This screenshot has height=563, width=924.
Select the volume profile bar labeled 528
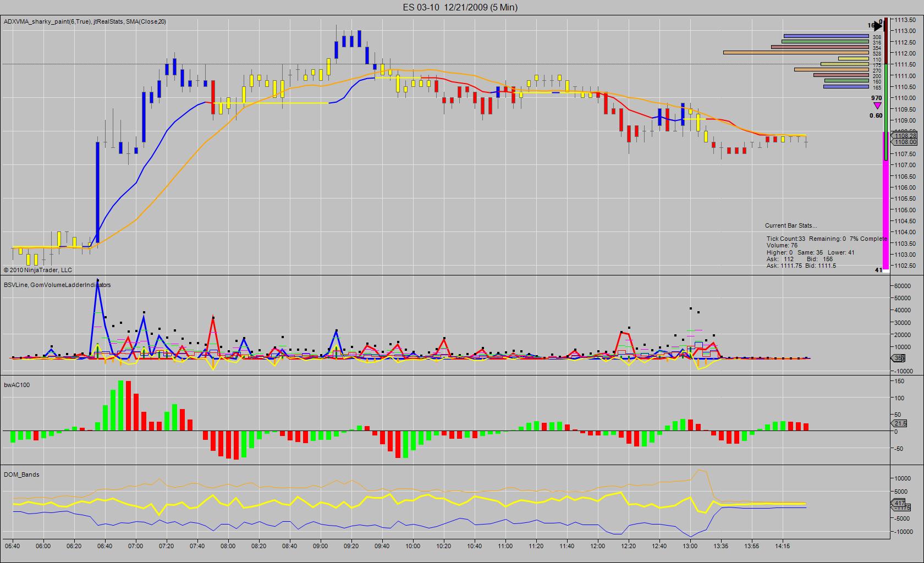(x=796, y=53)
